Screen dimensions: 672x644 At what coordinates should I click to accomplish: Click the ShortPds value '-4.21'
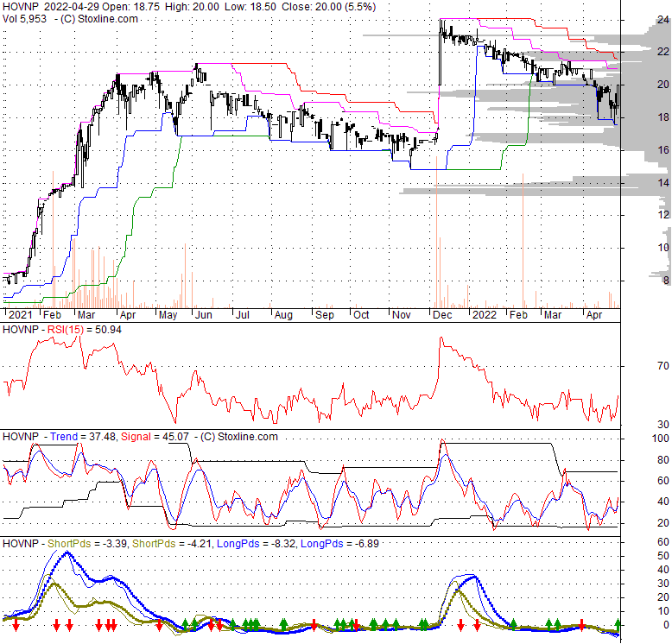[x=200, y=544]
